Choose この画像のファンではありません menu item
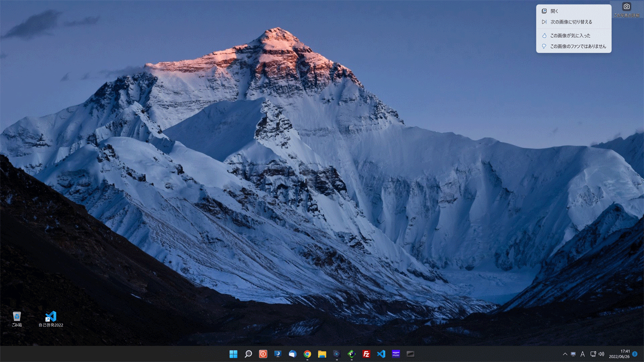The width and height of the screenshot is (644, 362). coord(574,46)
